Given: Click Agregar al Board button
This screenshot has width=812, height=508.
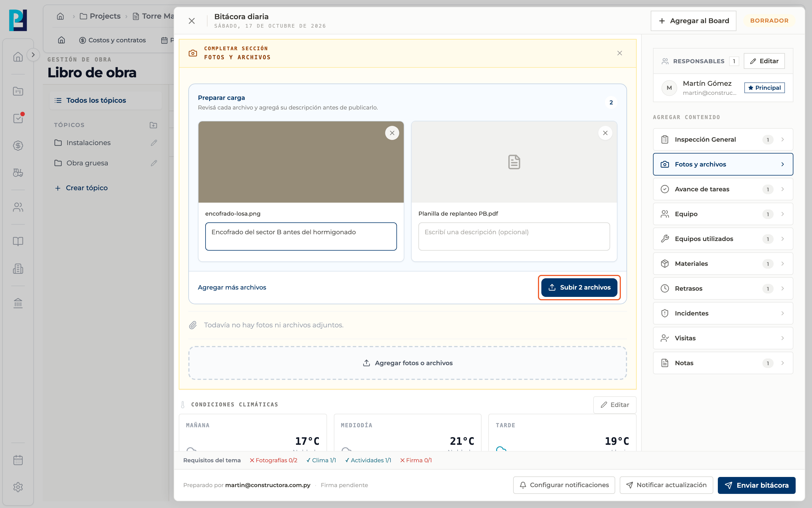Looking at the screenshot, I should point(693,21).
